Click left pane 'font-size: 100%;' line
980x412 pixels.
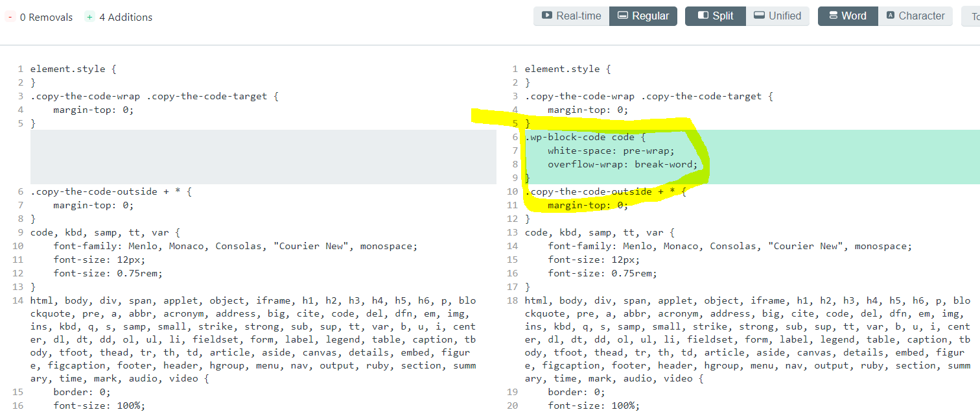tap(99, 406)
